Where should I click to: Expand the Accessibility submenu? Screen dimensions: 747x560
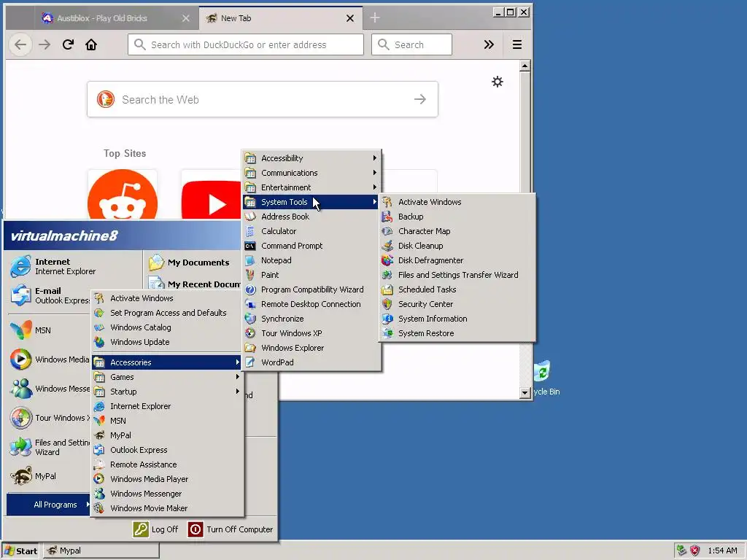pyautogui.click(x=312, y=158)
